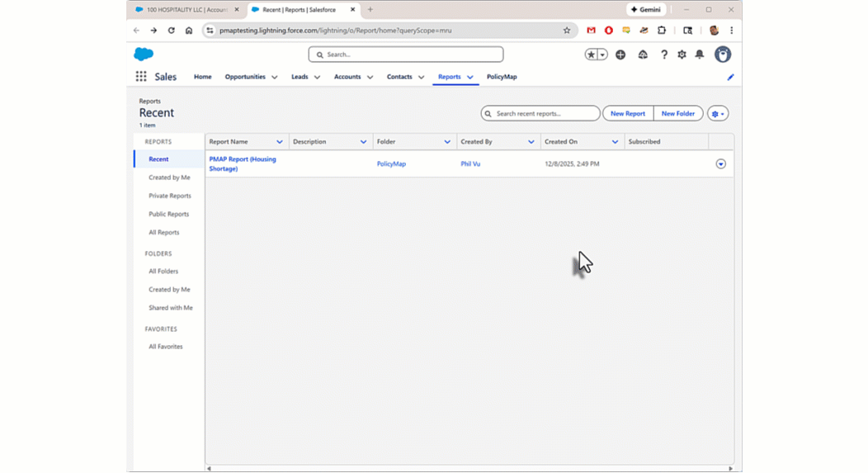The height and width of the screenshot is (473, 868).
Task: Open the Trailhead guidance icon
Action: 643,54
